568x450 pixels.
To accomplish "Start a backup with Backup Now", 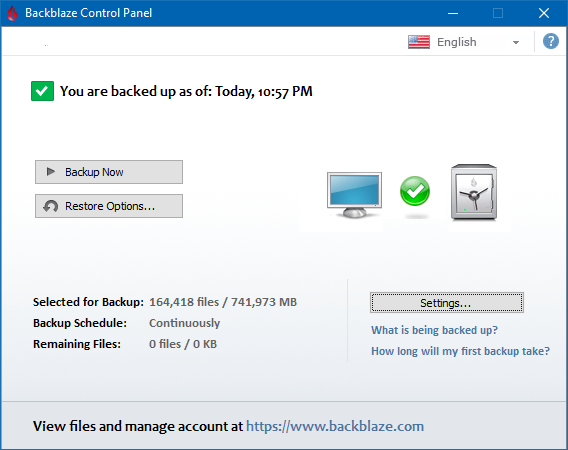I will 109,172.
